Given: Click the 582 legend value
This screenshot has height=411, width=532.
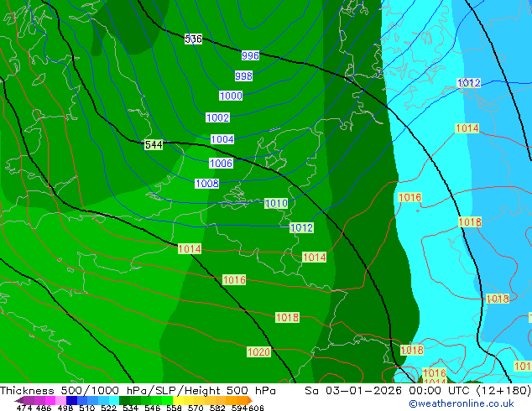Looking at the screenshot, I should point(217,408).
